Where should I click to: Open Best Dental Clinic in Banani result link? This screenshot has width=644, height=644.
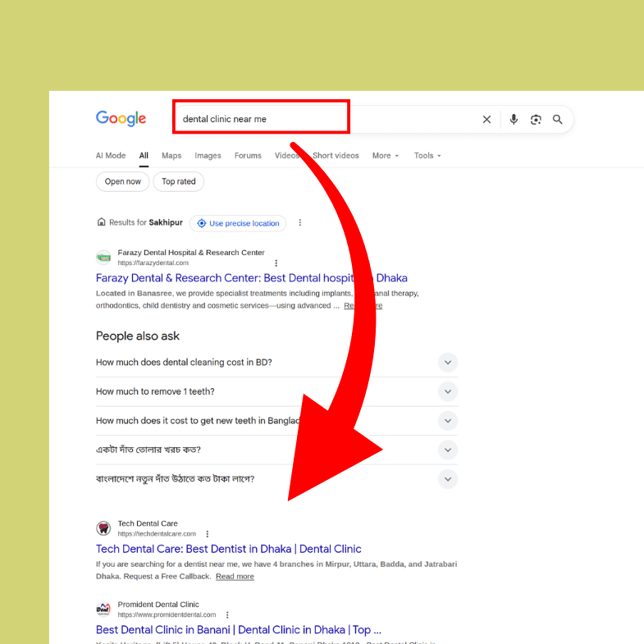coord(238,630)
